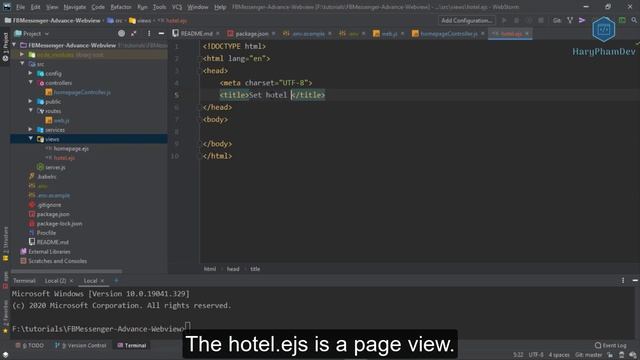Click the WebStorm logo icon
Screen dimensions: 640x360
pos(7,7)
